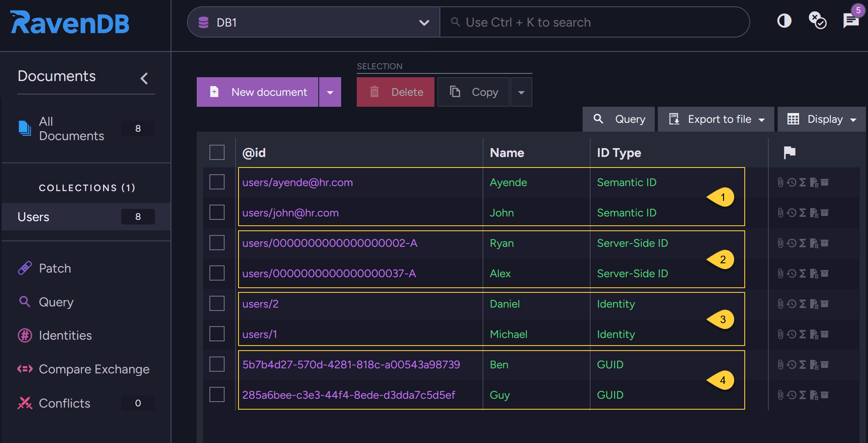Click the Query button above table
This screenshot has width=868, height=443.
coord(619,119)
